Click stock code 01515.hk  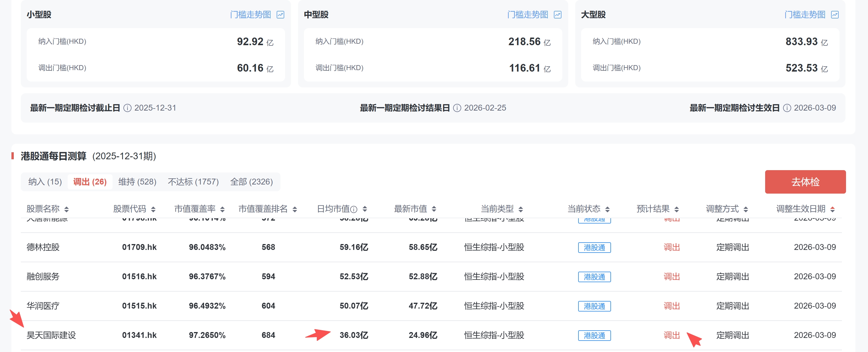pos(139,306)
